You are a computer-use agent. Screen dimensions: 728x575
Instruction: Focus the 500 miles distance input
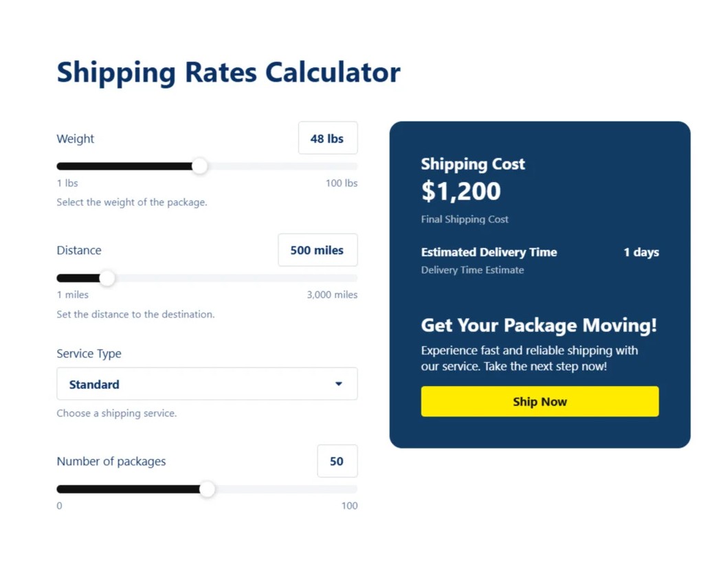pyautogui.click(x=317, y=251)
